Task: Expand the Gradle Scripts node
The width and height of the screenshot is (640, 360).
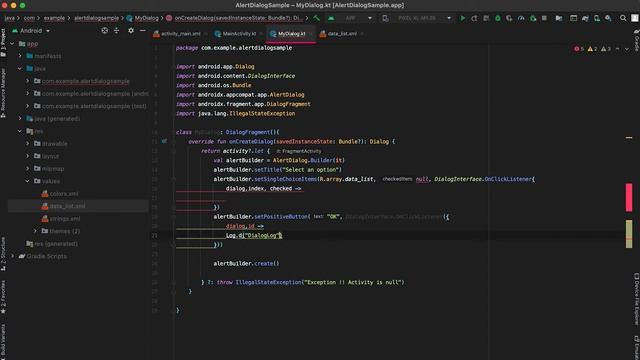Action: click(12, 256)
